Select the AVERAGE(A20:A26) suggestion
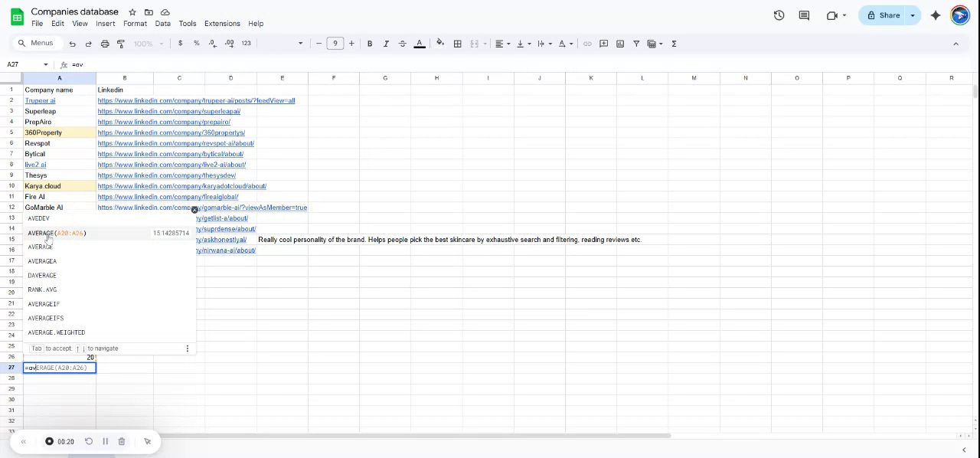The image size is (980, 458). coord(109,233)
